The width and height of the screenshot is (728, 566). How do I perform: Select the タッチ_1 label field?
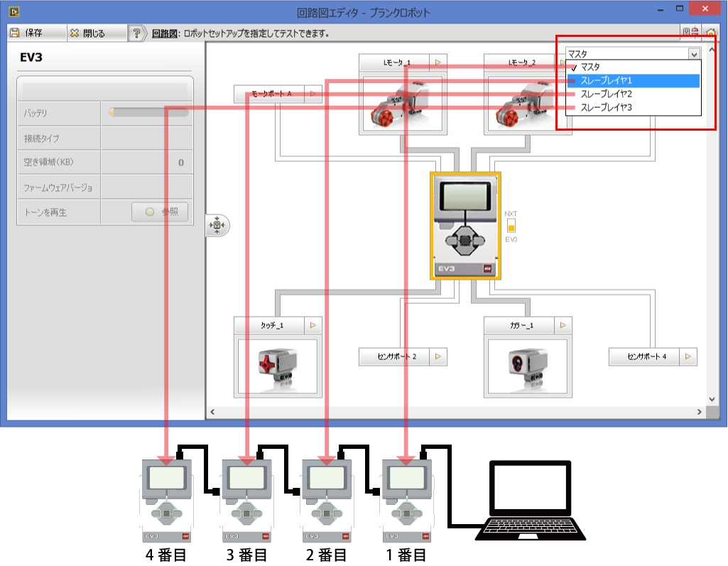[269, 325]
